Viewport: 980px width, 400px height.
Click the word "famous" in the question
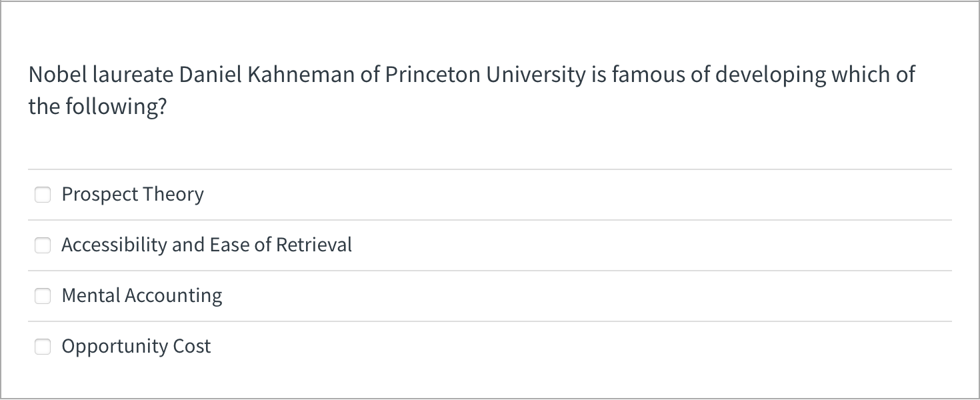[x=647, y=75]
